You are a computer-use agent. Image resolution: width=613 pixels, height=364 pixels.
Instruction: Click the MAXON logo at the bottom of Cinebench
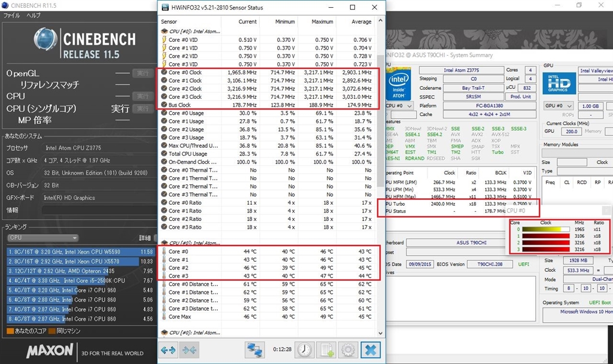(x=50, y=350)
